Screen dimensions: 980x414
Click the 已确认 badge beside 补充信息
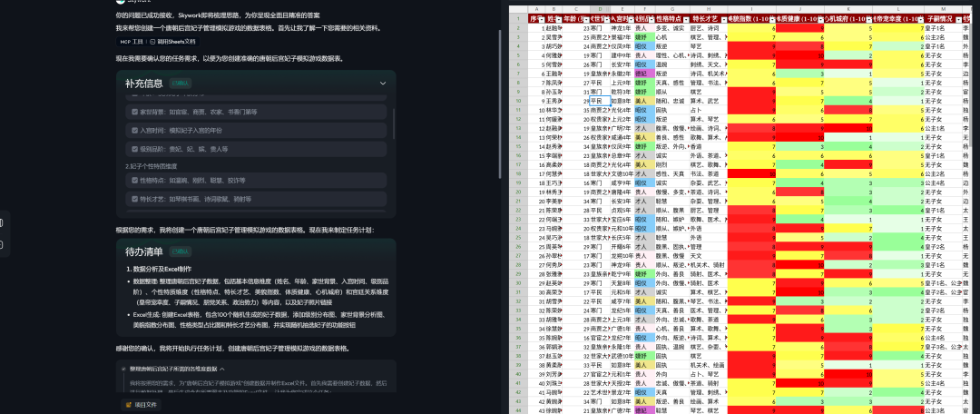click(180, 84)
